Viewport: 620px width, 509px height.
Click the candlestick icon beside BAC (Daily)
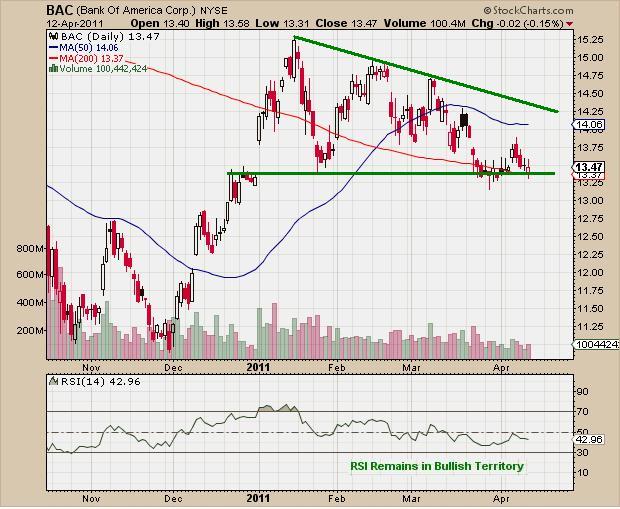tap(54, 37)
